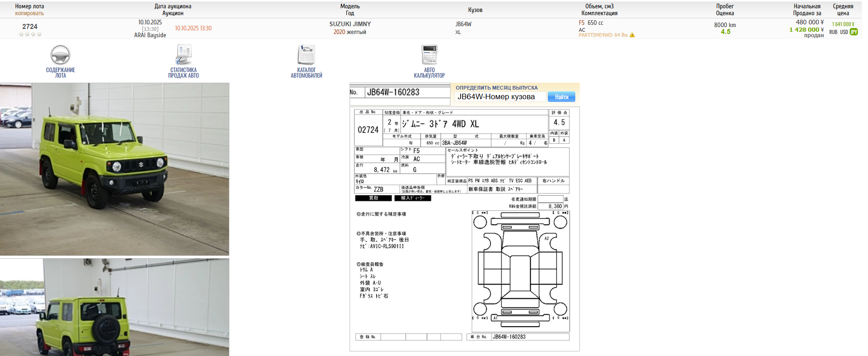Click the 'Модель Год' column header
This screenshot has width=868, height=356.
350,10
